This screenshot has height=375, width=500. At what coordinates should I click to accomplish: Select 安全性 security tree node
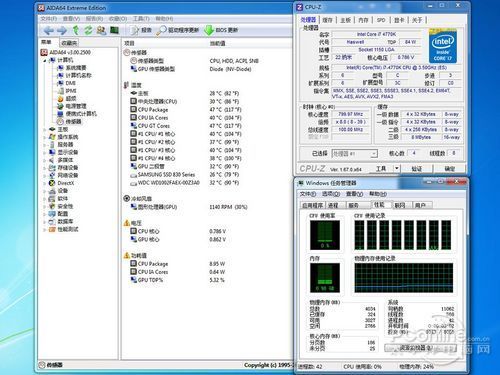(61, 206)
